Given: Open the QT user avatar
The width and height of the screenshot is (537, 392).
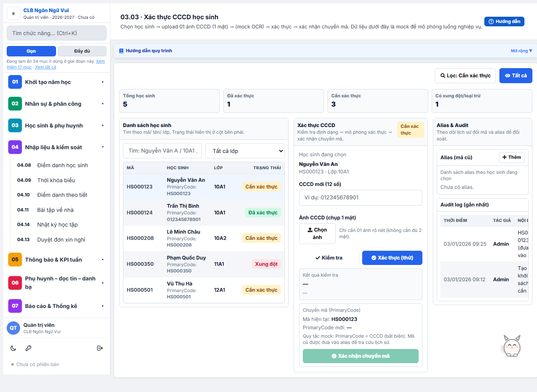Looking at the screenshot, I should tap(13, 328).
